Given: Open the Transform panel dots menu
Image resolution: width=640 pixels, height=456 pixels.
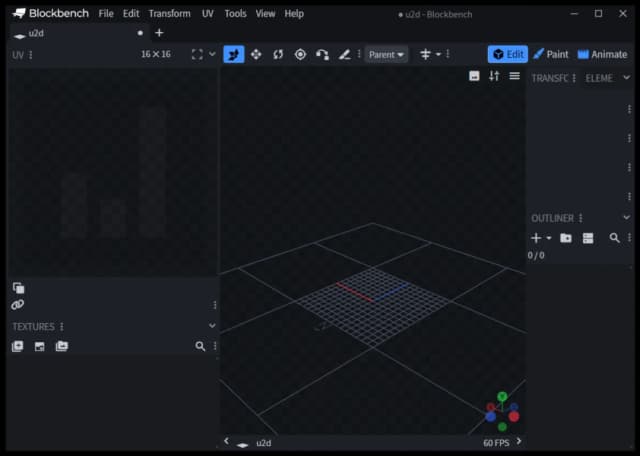Looking at the screenshot, I should pyautogui.click(x=574, y=78).
